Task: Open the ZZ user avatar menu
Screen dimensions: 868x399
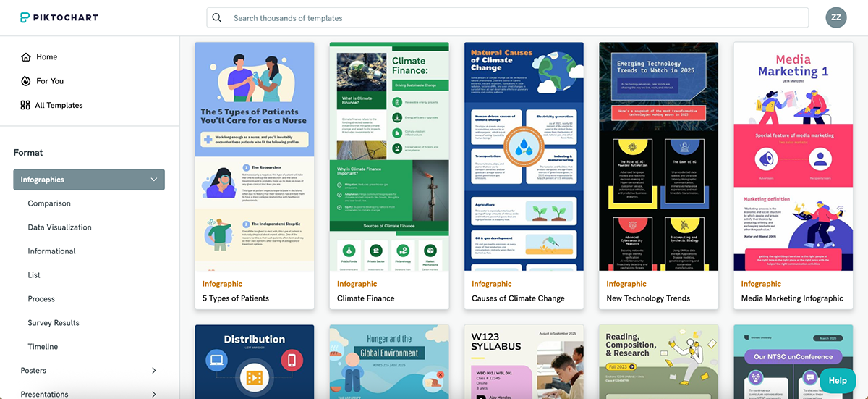Action: 836,17
